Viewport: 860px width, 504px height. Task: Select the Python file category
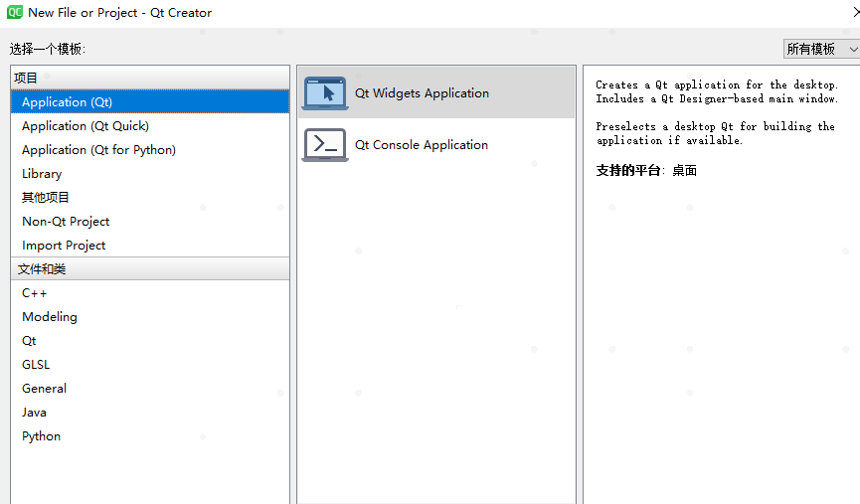[x=150, y=436]
